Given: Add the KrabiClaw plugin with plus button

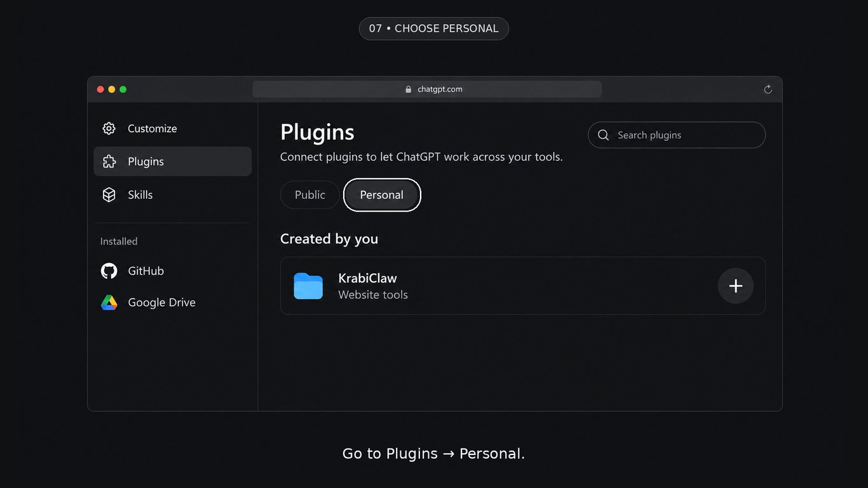Looking at the screenshot, I should coord(735,286).
